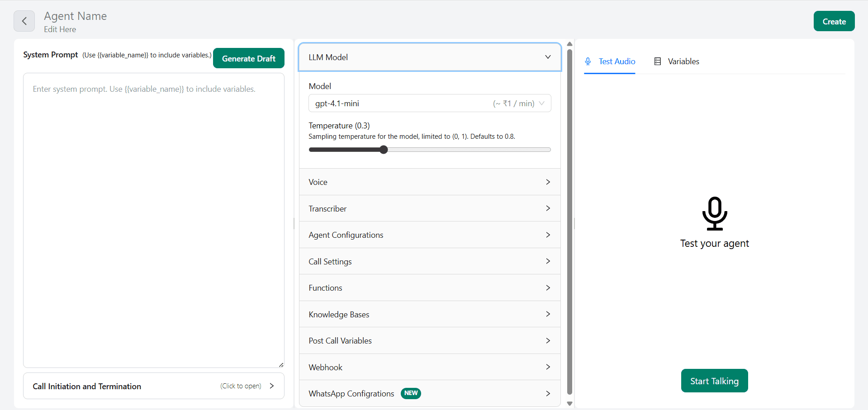The image size is (868, 410).
Task: Open the Agent Configurations section
Action: coord(429,235)
